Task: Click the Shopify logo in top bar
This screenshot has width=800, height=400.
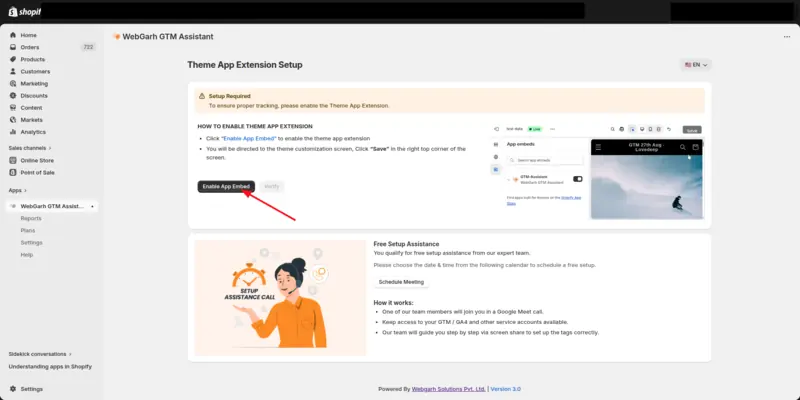Action: (x=24, y=12)
